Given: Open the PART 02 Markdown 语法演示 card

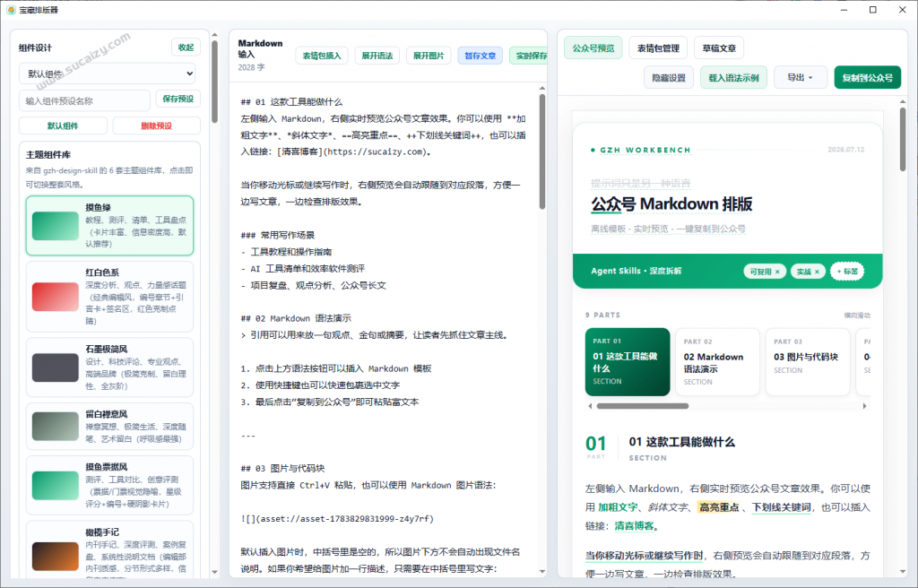Looking at the screenshot, I should coord(718,362).
